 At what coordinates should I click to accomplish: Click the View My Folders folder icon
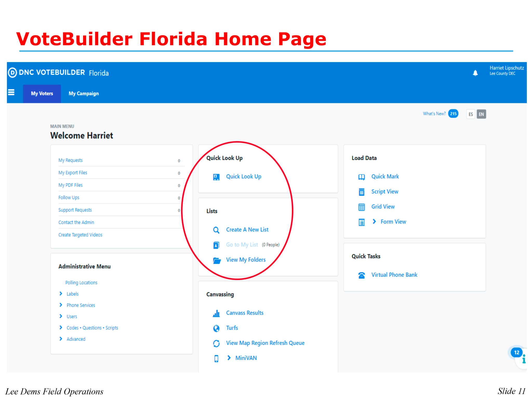coord(216,260)
